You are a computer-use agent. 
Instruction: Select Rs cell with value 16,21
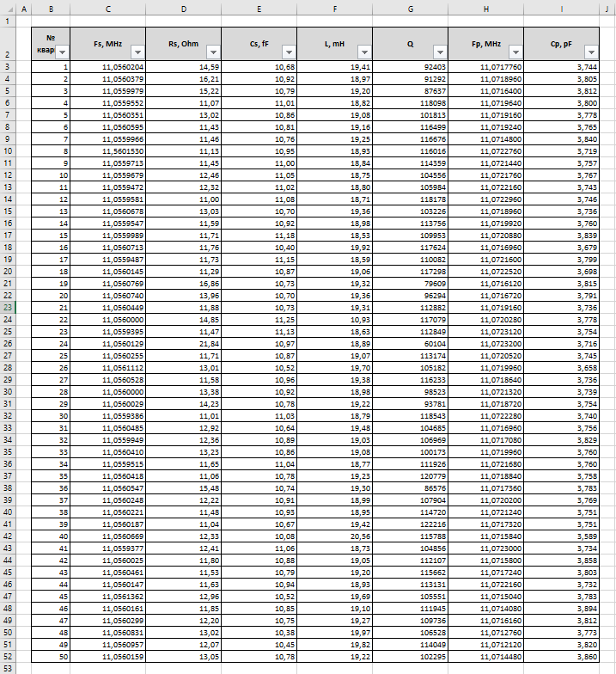pyautogui.click(x=184, y=79)
